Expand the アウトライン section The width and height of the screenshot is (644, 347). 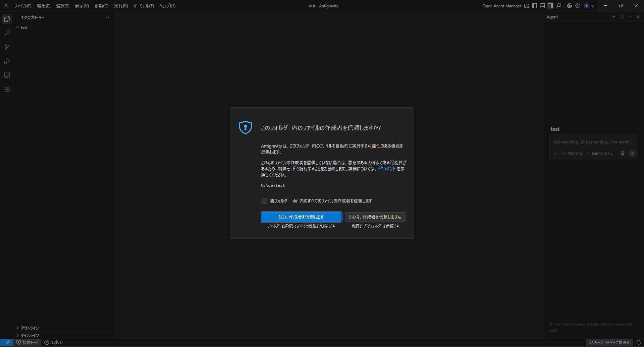[x=30, y=328]
